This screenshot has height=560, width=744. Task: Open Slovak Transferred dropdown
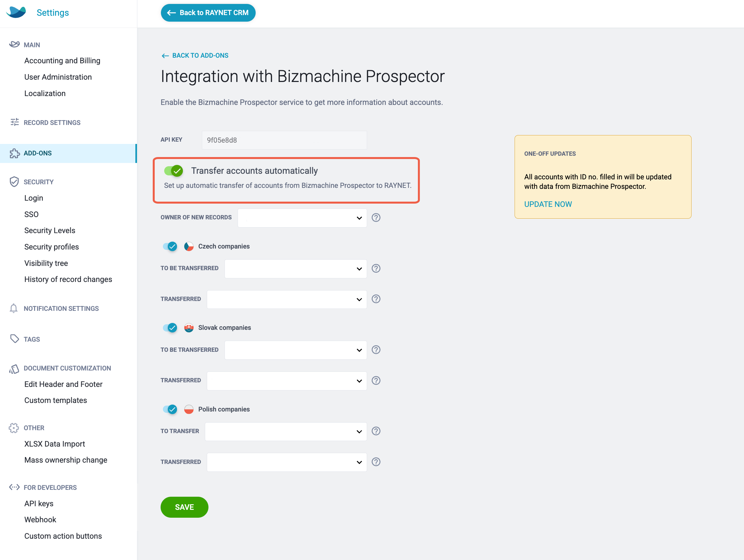(x=287, y=381)
